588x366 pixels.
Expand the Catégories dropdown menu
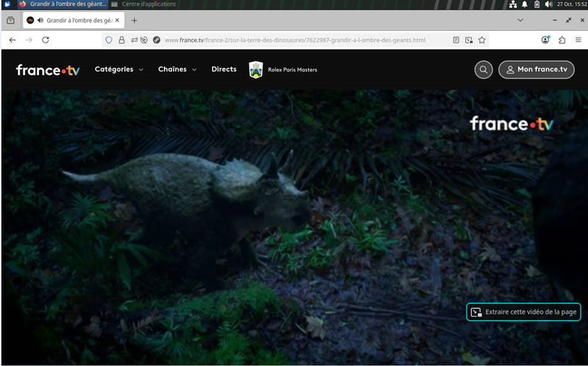[118, 70]
